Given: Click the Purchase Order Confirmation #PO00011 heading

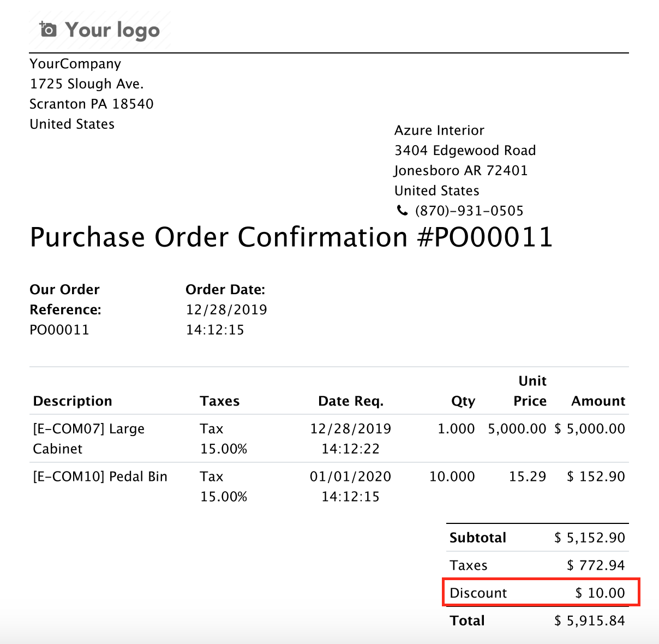Looking at the screenshot, I should click(x=291, y=237).
